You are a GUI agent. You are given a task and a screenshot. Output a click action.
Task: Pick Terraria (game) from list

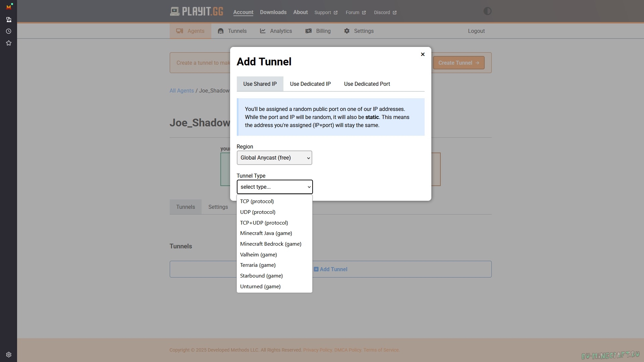258,265
